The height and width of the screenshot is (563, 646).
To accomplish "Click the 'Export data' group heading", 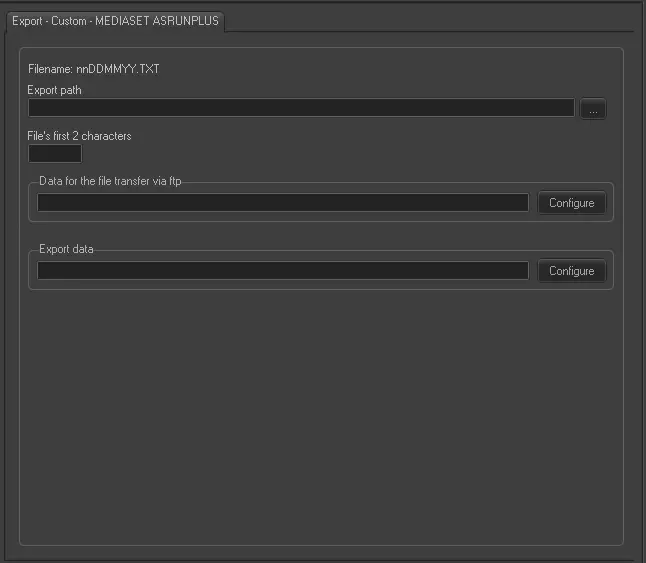I will coord(66,249).
